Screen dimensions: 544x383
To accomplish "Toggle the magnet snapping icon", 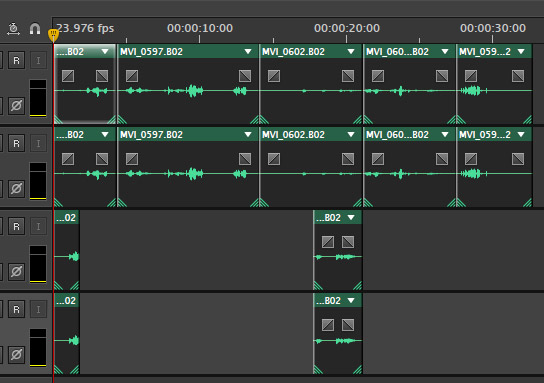I will click(35, 28).
